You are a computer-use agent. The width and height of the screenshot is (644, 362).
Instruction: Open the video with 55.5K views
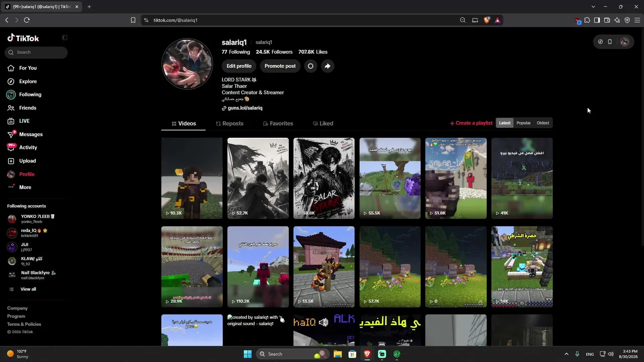click(x=390, y=178)
